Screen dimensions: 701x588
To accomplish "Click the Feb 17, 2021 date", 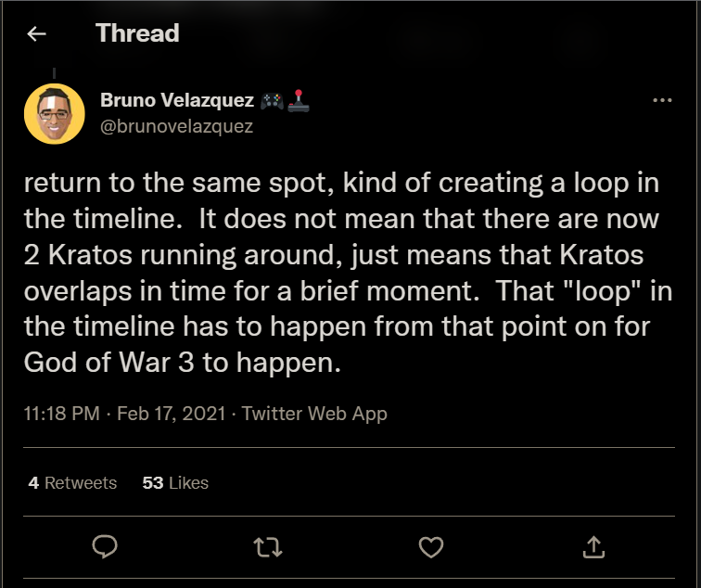I will coord(171,415).
